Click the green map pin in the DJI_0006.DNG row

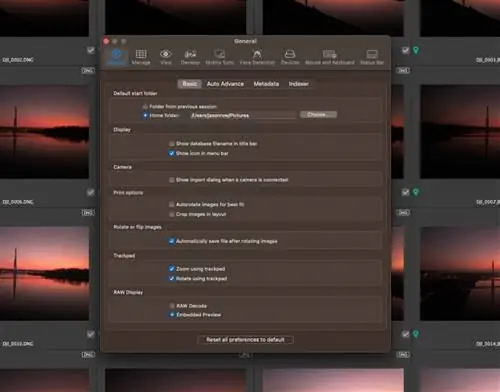click(416, 192)
